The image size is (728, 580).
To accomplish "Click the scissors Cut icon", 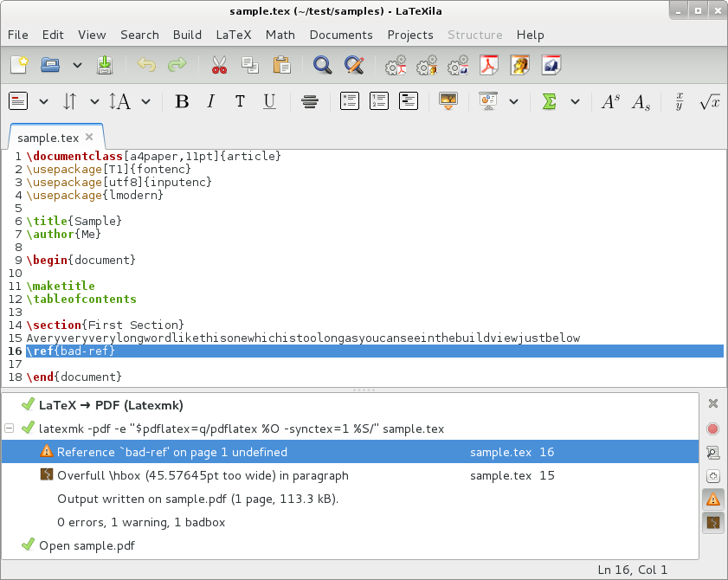I will [x=219, y=65].
